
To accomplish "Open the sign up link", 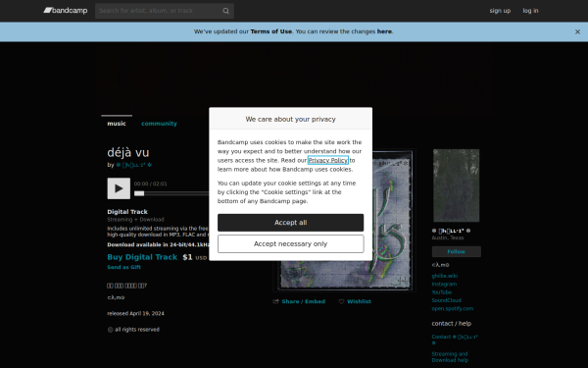I will coord(500,11).
